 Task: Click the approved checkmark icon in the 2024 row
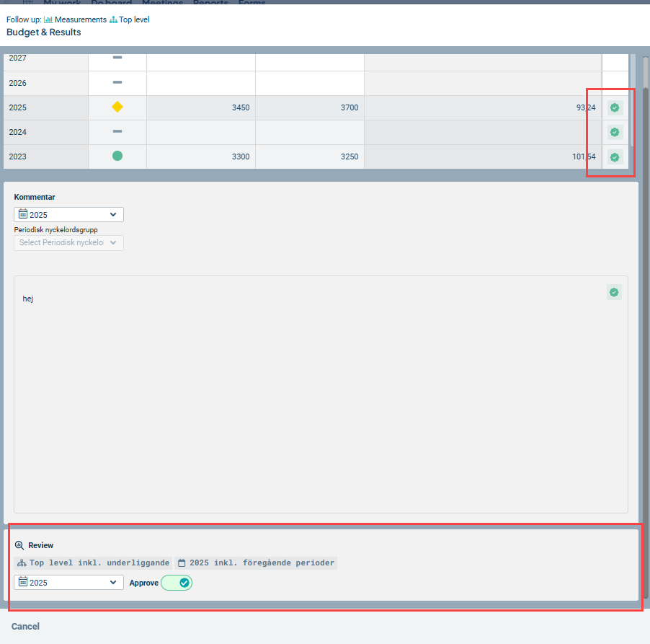614,132
